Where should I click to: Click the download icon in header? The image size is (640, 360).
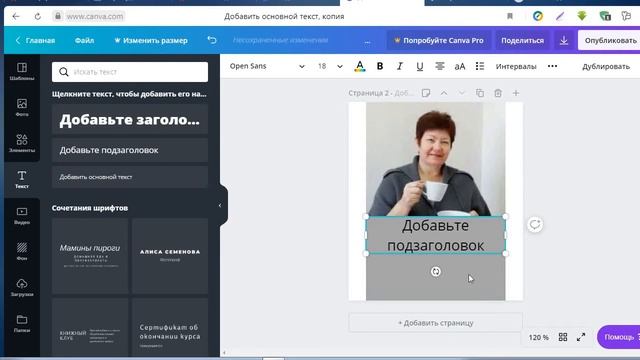[x=564, y=40]
